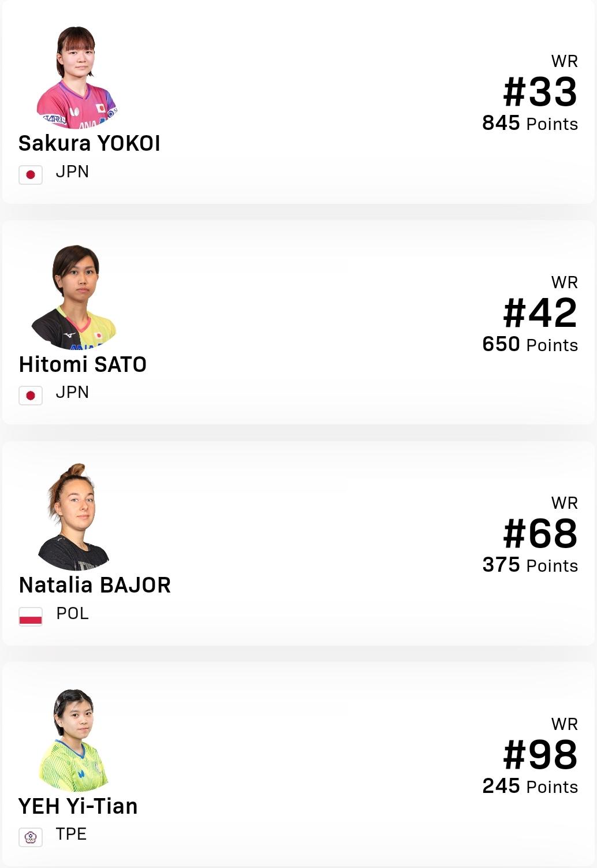This screenshot has height=868, width=597.
Task: Select the Sakura YOKOI name link
Action: click(x=89, y=143)
